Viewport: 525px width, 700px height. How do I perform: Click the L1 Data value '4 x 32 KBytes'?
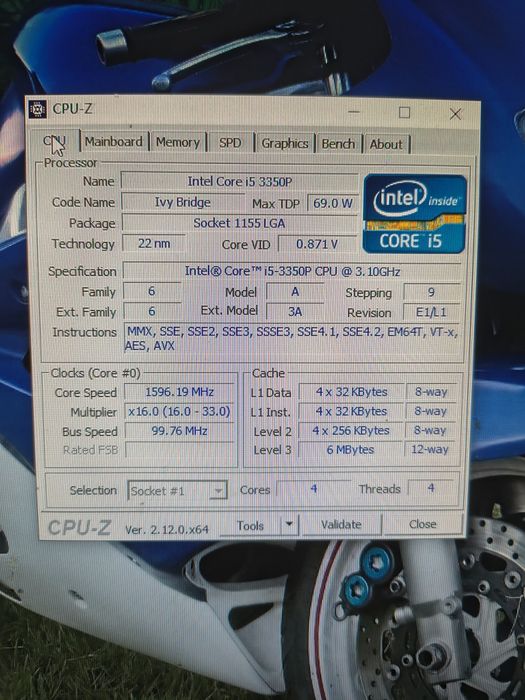(x=352, y=392)
